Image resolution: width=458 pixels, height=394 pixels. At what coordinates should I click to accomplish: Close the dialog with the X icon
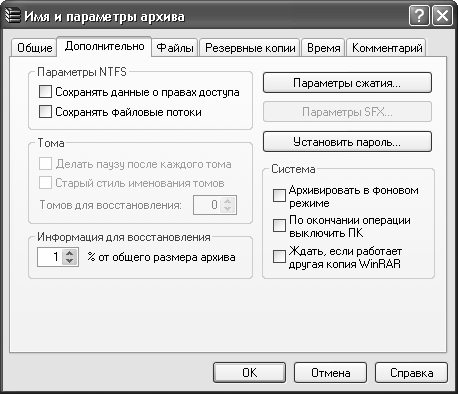pos(442,16)
